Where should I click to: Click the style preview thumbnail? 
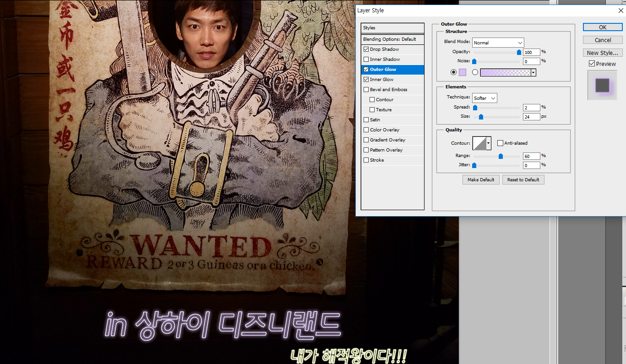[x=602, y=85]
